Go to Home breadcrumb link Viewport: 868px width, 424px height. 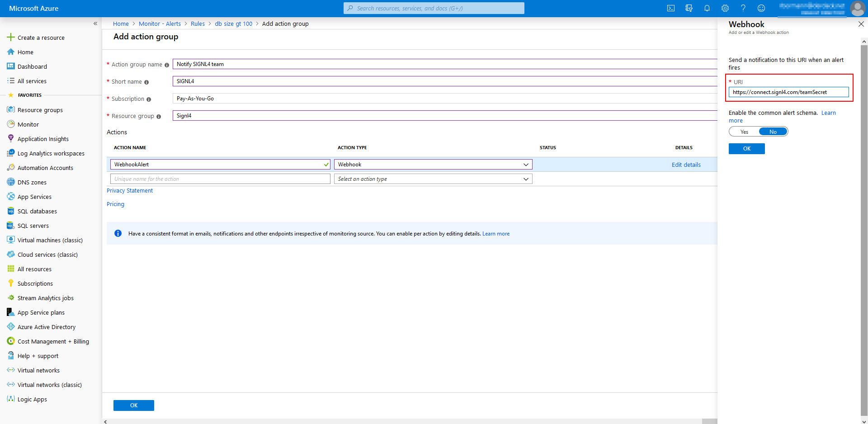[121, 24]
